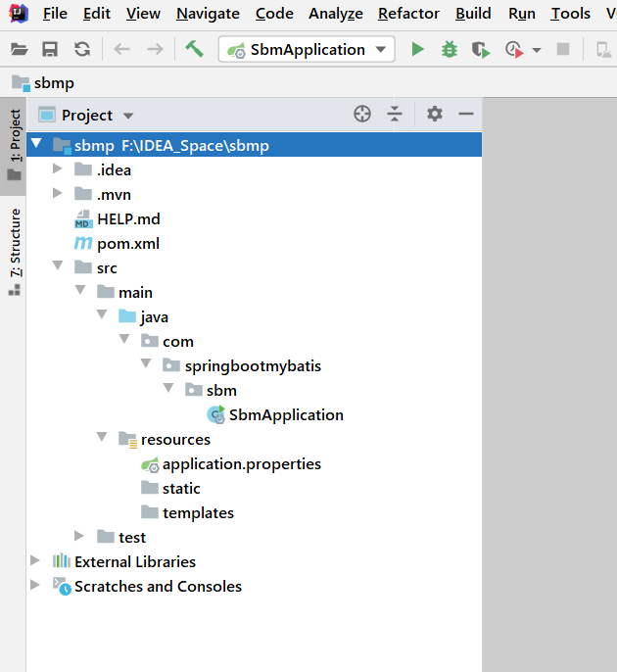This screenshot has width=617, height=672.
Task: Click the sbmp breadcrumb in navigation bar
Action: (x=43, y=82)
